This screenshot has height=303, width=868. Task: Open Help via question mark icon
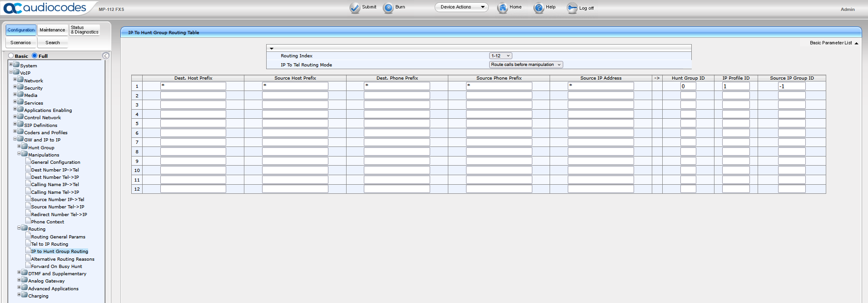click(x=539, y=8)
